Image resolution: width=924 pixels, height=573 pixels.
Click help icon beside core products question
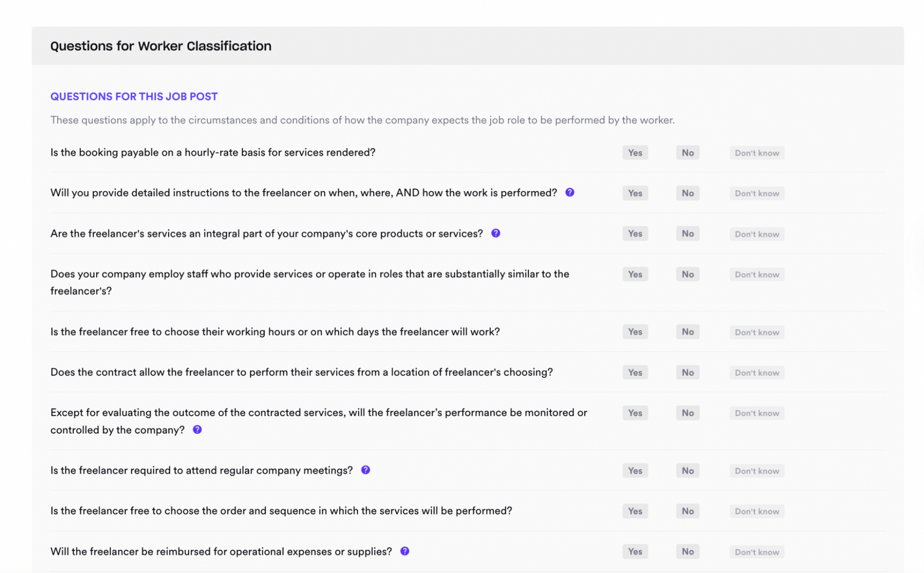(495, 233)
